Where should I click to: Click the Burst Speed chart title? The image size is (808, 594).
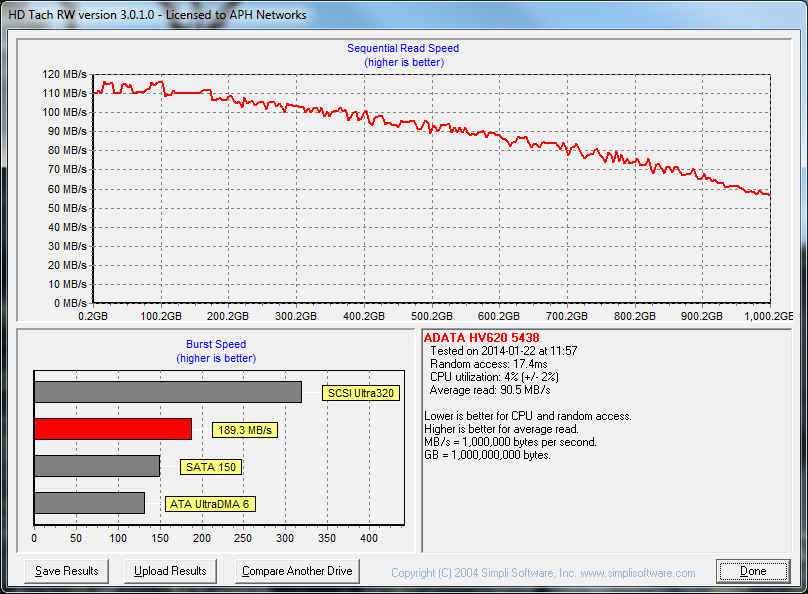(216, 344)
